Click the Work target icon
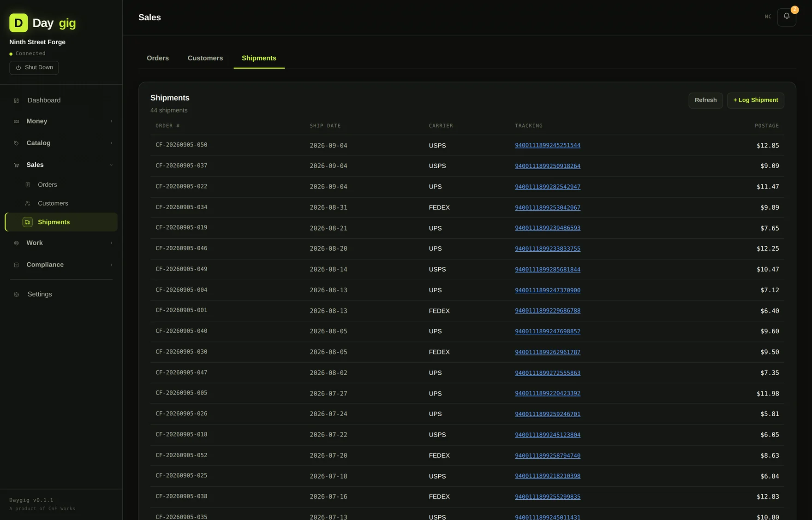This screenshot has width=812, height=520. (17, 243)
